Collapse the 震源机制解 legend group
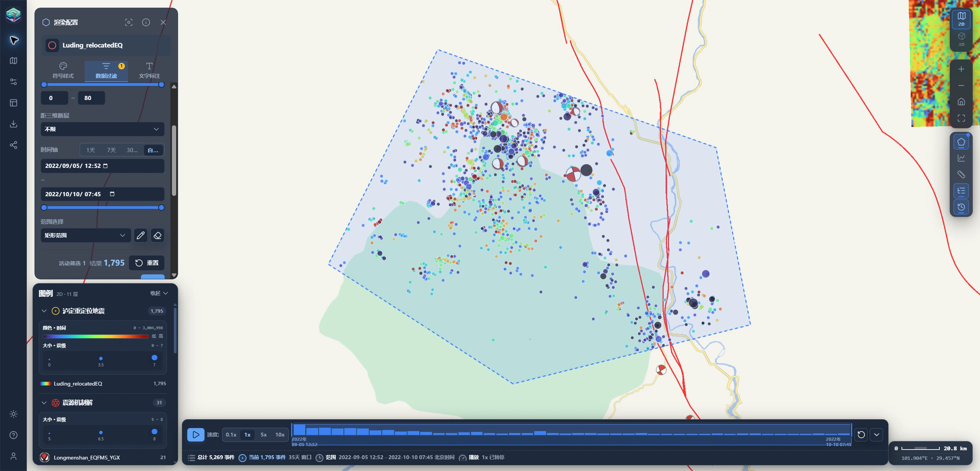Viewport: 980px width, 471px height. coord(44,402)
